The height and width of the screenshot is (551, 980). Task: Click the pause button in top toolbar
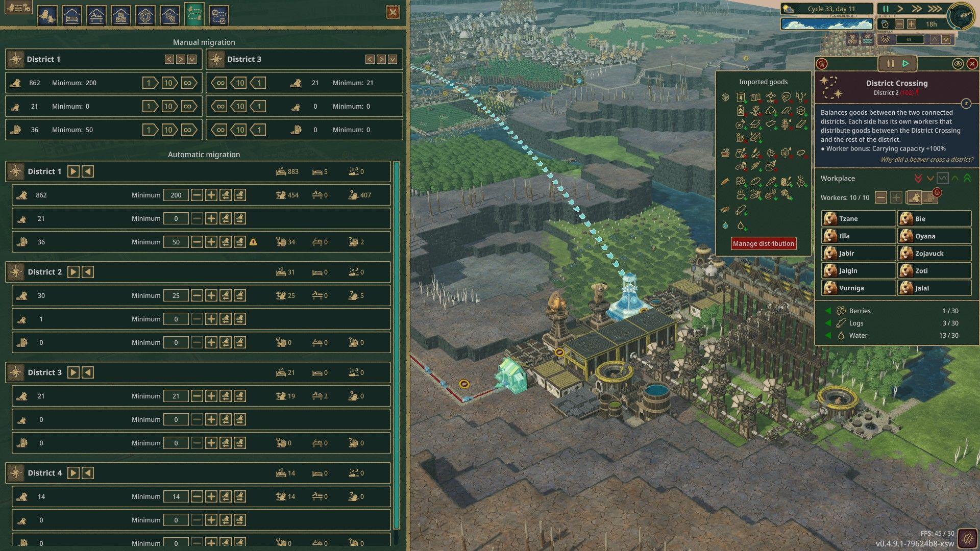coord(884,8)
